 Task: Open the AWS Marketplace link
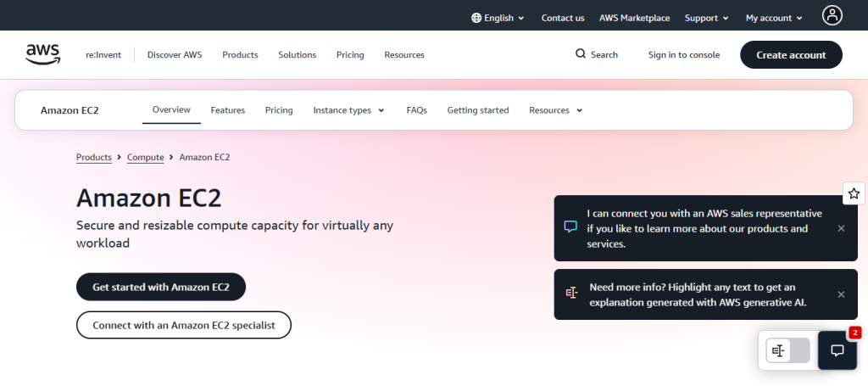click(x=634, y=18)
